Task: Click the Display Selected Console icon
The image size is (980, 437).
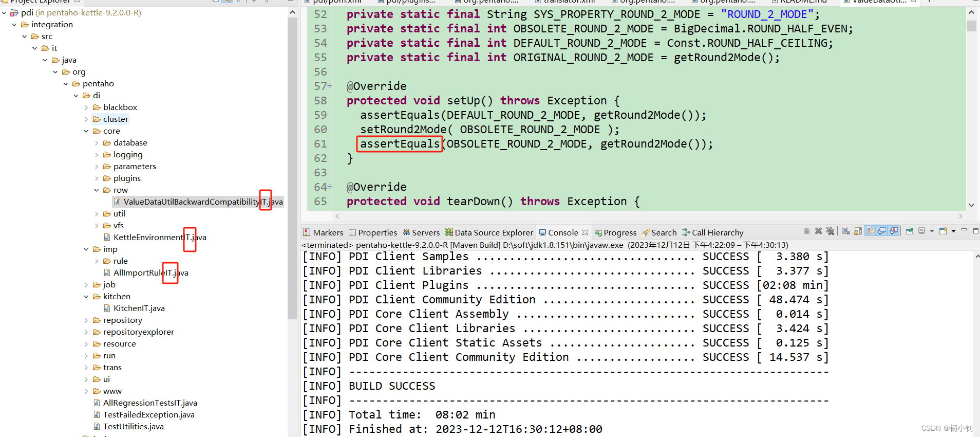Action: [x=921, y=231]
